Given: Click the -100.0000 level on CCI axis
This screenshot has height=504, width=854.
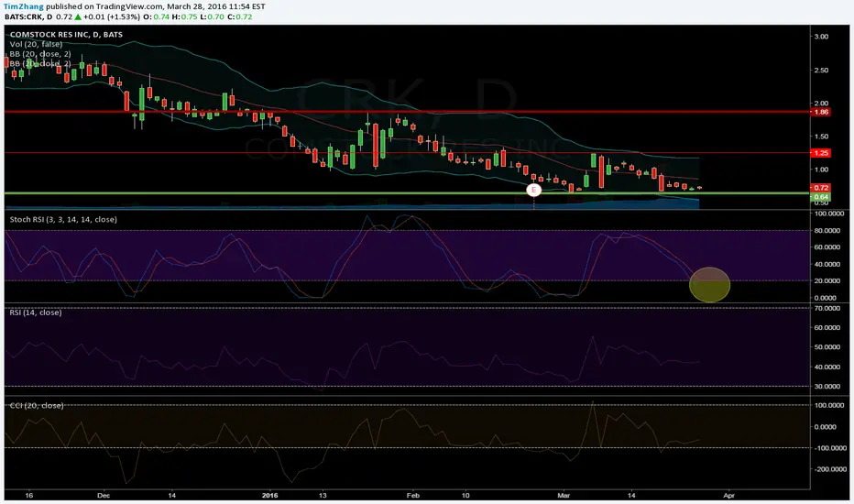Looking at the screenshot, I should click(828, 448).
